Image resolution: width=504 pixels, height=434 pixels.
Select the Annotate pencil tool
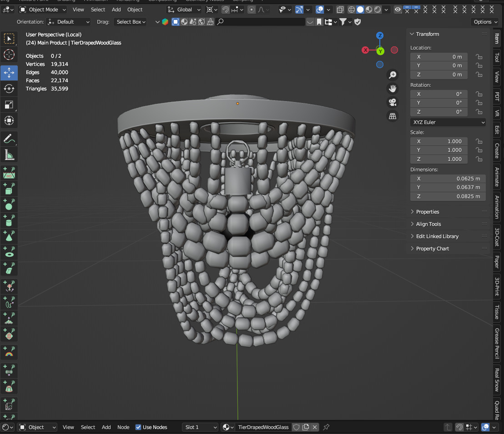(x=9, y=139)
